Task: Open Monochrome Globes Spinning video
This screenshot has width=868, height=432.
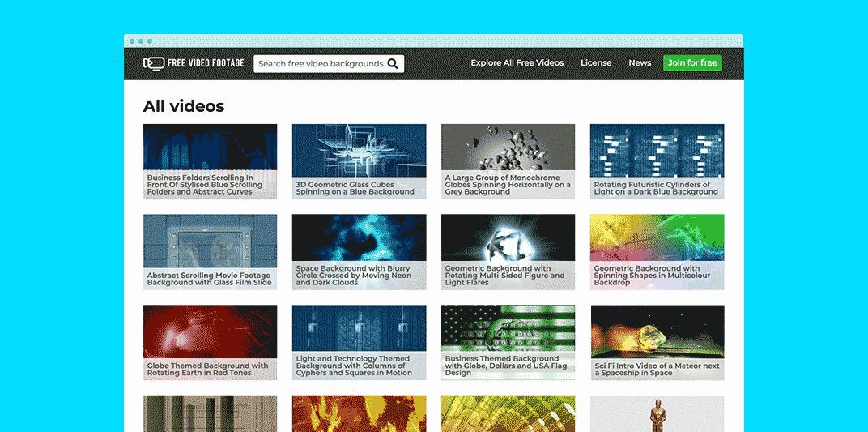Action: (508, 161)
